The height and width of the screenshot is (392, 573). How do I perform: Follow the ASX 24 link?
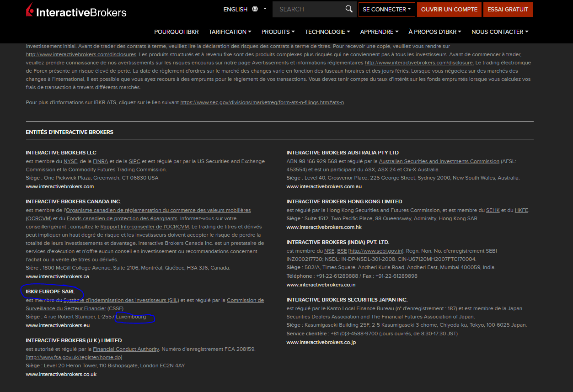pyautogui.click(x=387, y=170)
